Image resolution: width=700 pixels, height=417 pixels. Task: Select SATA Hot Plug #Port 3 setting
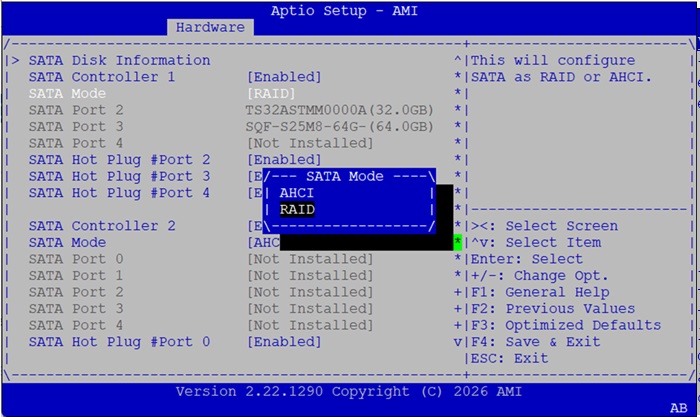119,176
